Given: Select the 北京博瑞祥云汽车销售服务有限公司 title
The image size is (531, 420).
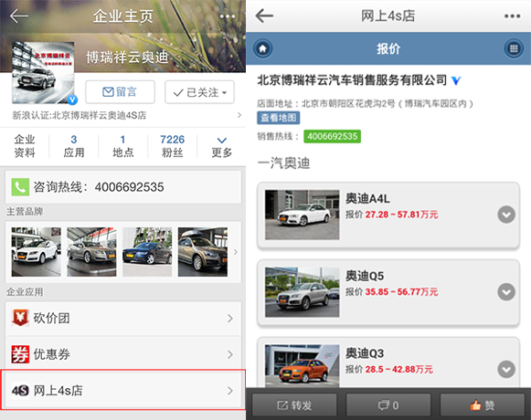Looking at the screenshot, I should [x=352, y=80].
